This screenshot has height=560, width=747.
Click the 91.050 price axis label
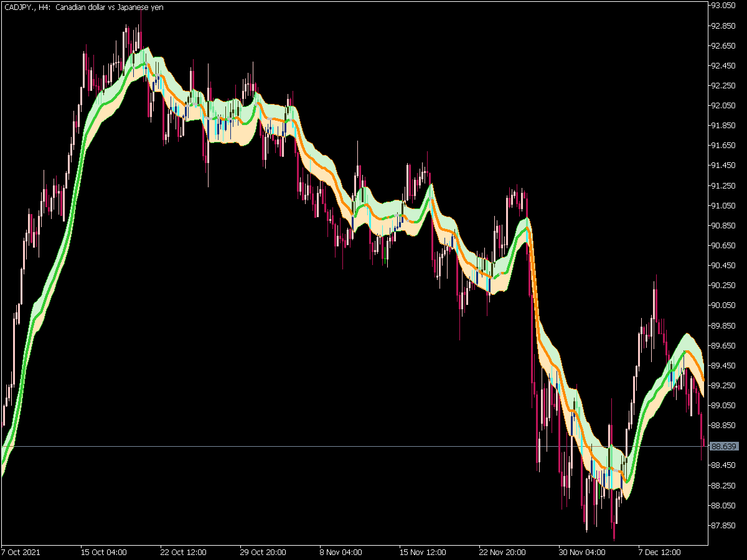click(x=724, y=206)
